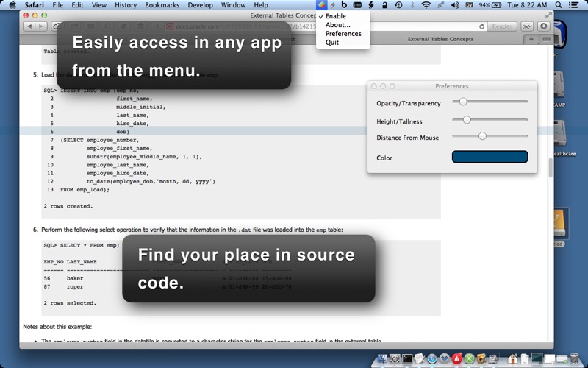Select Quit in the status menu
Image resolution: width=588 pixels, height=368 pixels.
[332, 42]
